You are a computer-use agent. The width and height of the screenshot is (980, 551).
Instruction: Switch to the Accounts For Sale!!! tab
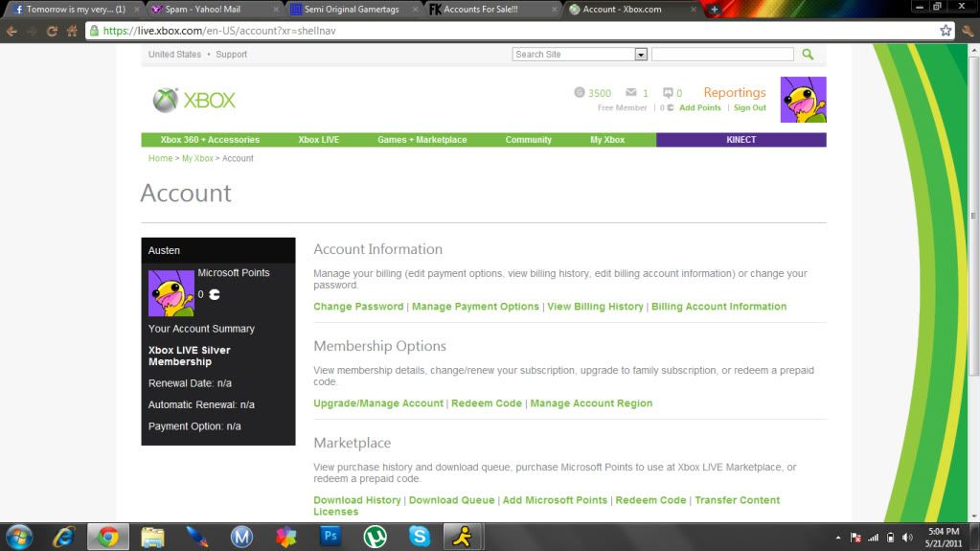click(x=493, y=10)
